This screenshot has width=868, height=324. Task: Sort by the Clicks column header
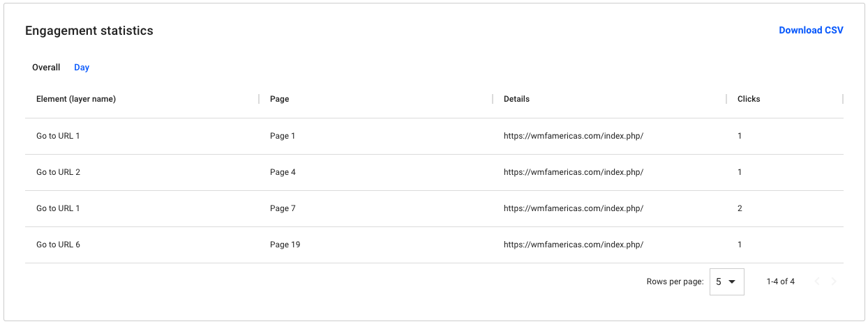(749, 99)
